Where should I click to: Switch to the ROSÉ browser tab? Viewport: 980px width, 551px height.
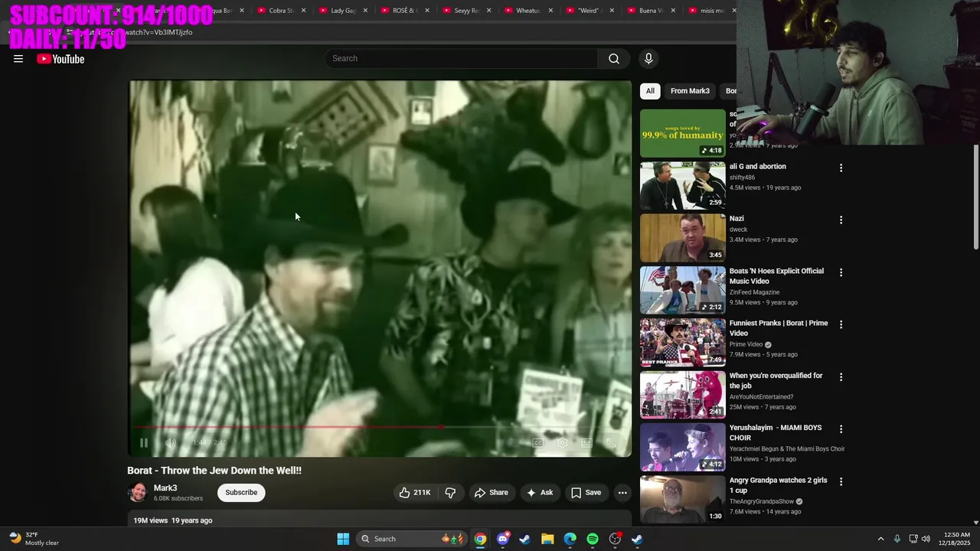(x=404, y=11)
